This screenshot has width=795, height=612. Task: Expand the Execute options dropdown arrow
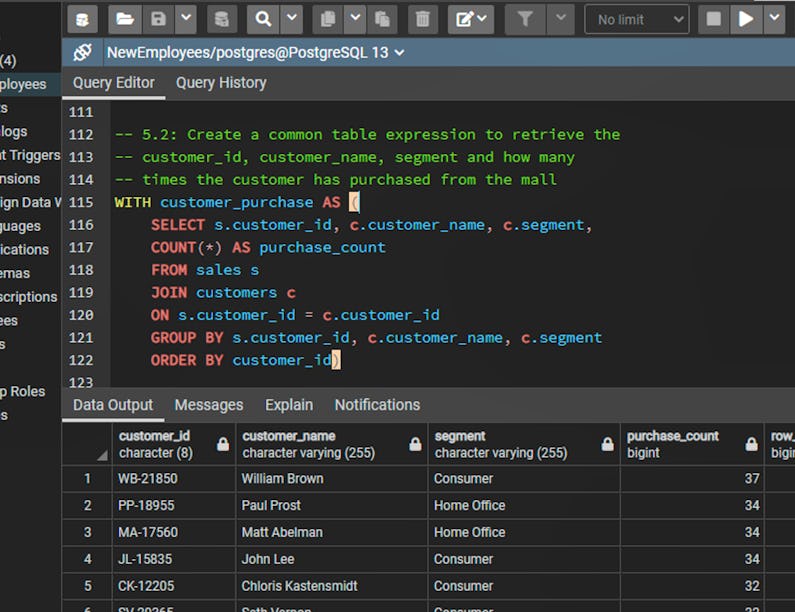(x=775, y=19)
